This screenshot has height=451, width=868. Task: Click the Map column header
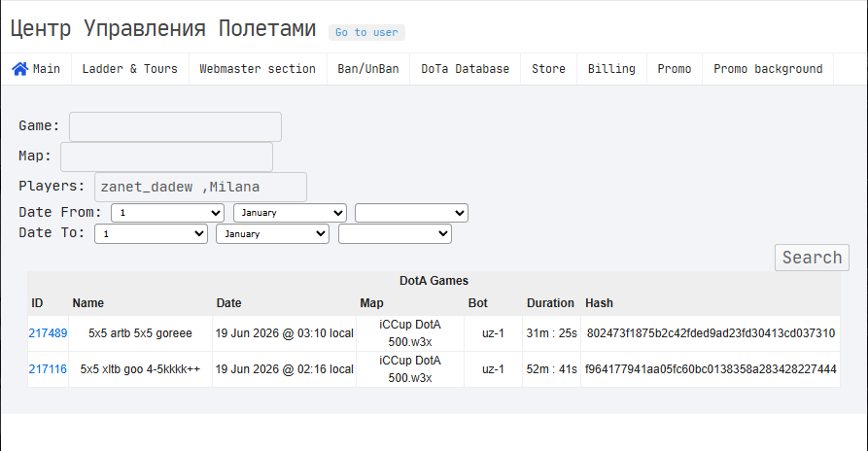(x=371, y=303)
